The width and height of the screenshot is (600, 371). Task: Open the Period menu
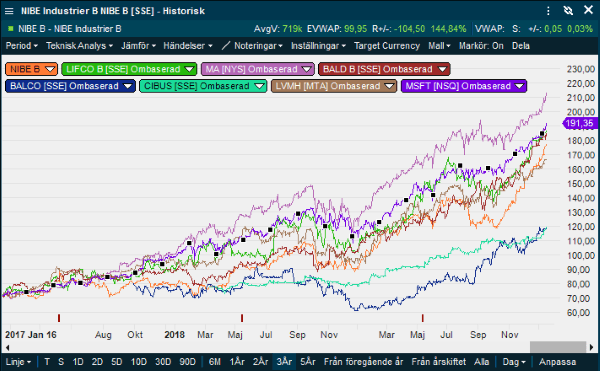(21, 46)
